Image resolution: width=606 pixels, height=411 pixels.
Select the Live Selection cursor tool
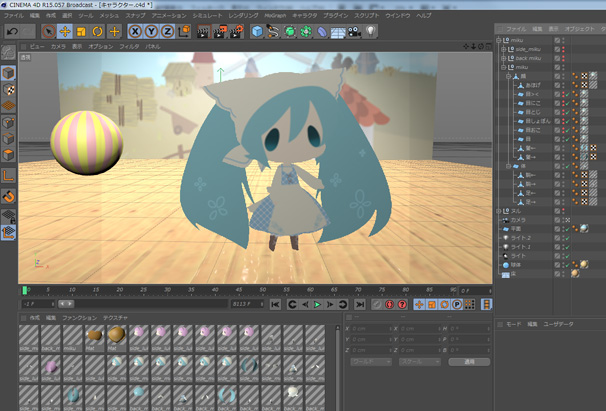(x=49, y=31)
